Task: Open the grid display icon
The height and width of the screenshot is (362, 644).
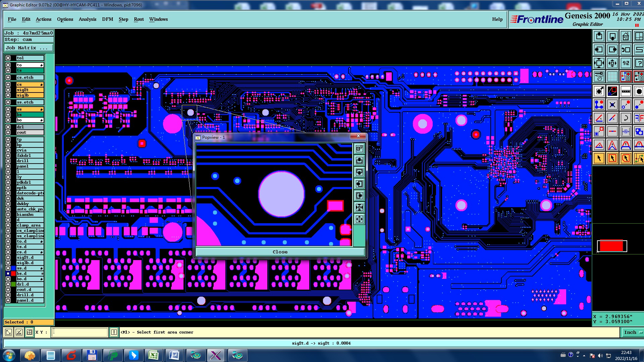Action: [x=612, y=76]
